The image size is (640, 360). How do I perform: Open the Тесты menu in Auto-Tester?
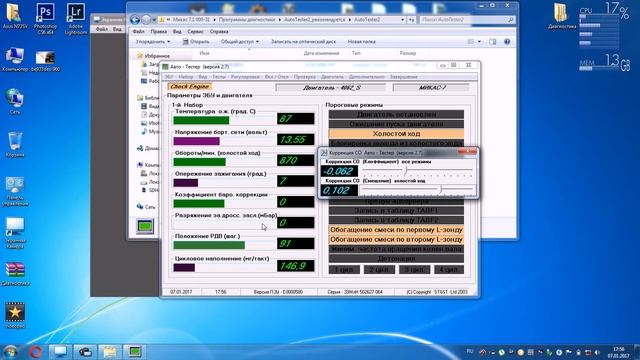[x=219, y=77]
